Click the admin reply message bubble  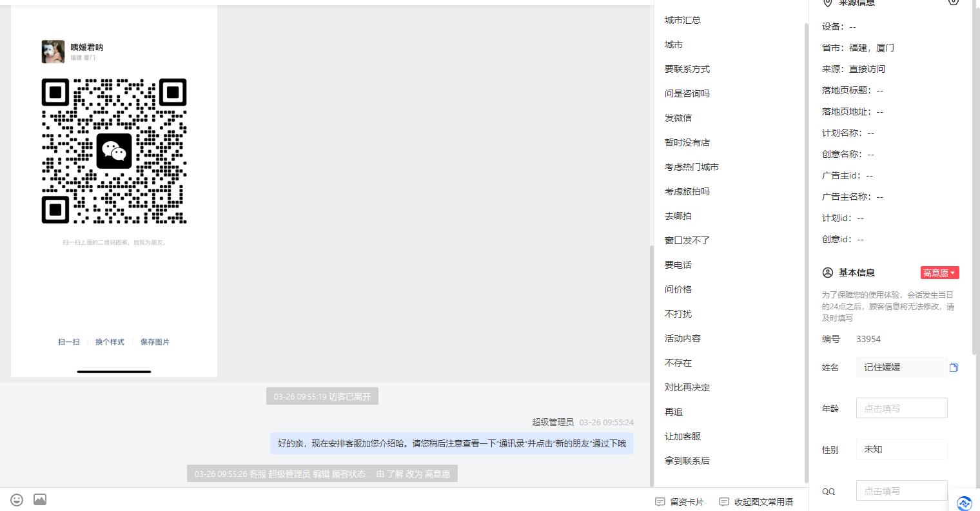pos(452,443)
